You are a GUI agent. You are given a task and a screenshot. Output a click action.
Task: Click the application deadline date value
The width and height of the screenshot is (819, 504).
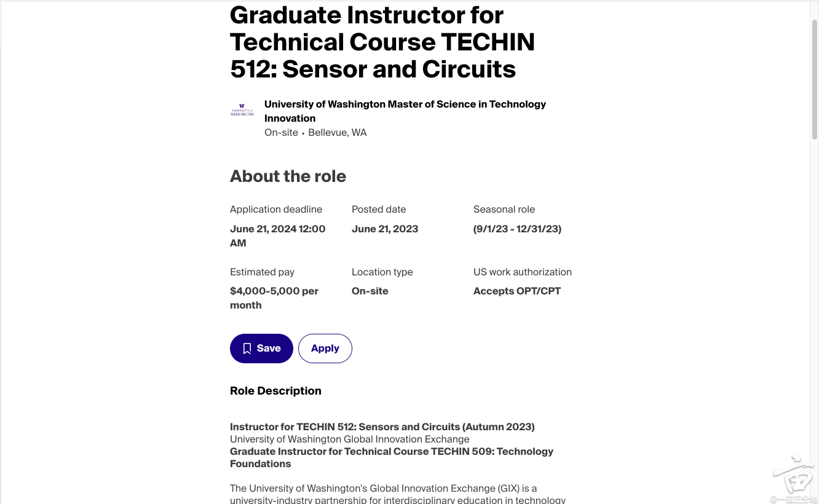277,236
